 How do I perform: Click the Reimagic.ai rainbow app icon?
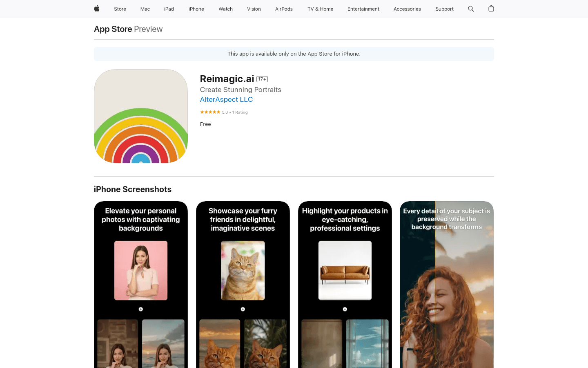141,116
